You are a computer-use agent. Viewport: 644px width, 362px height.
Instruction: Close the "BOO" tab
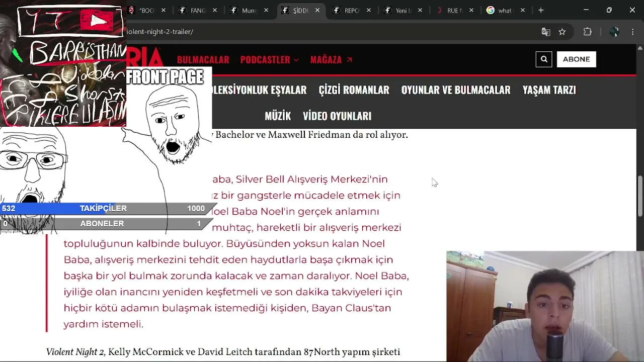coord(164,10)
